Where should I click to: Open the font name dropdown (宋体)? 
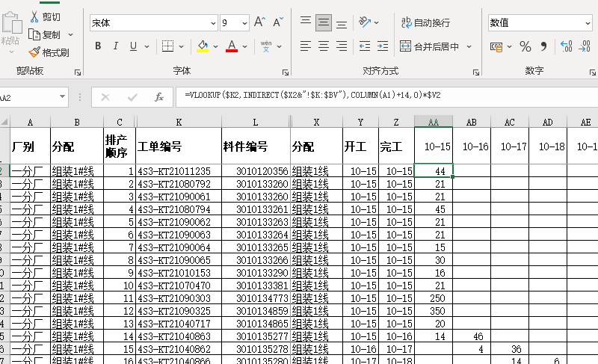tap(213, 23)
